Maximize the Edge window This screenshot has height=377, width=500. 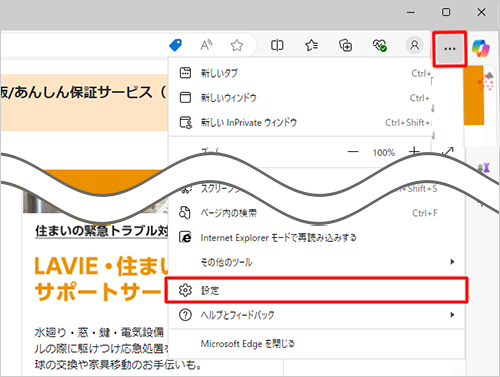(x=446, y=12)
